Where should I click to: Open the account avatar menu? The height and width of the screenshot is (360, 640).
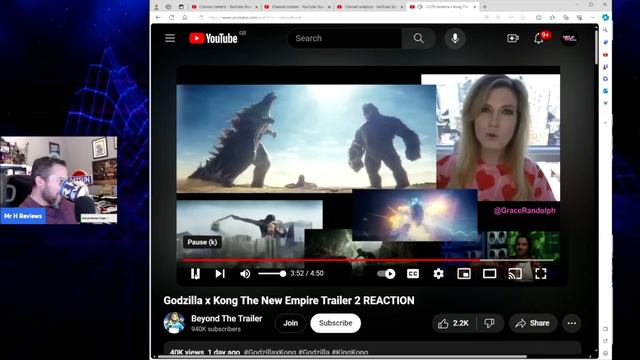[569, 38]
